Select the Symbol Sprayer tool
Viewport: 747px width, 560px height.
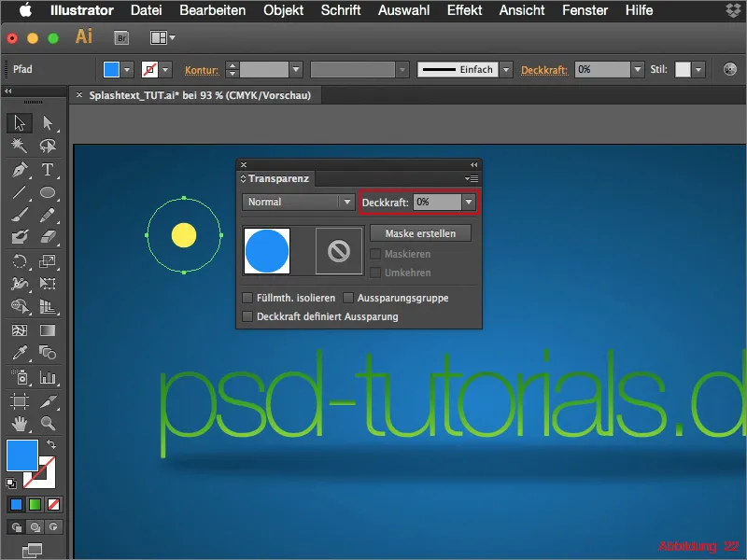coord(20,377)
